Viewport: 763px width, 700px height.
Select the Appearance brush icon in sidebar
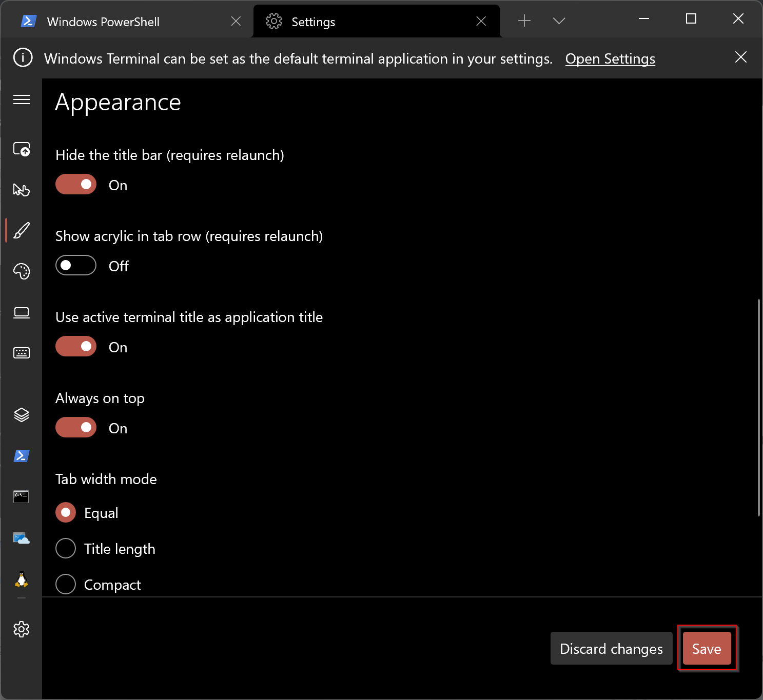(22, 231)
